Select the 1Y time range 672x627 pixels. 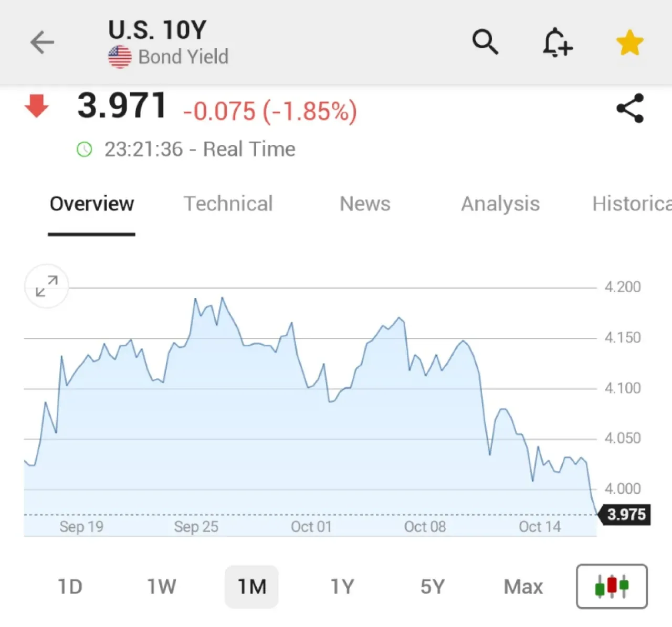pyautogui.click(x=342, y=587)
